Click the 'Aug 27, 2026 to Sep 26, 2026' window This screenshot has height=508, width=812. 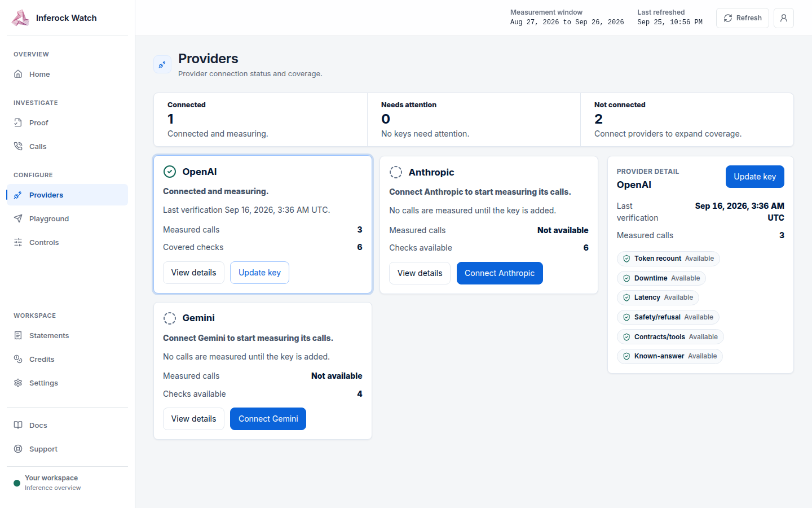tap(567, 23)
